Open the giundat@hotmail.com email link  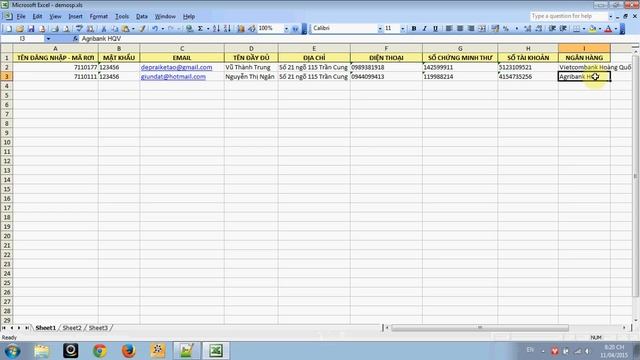(x=173, y=76)
